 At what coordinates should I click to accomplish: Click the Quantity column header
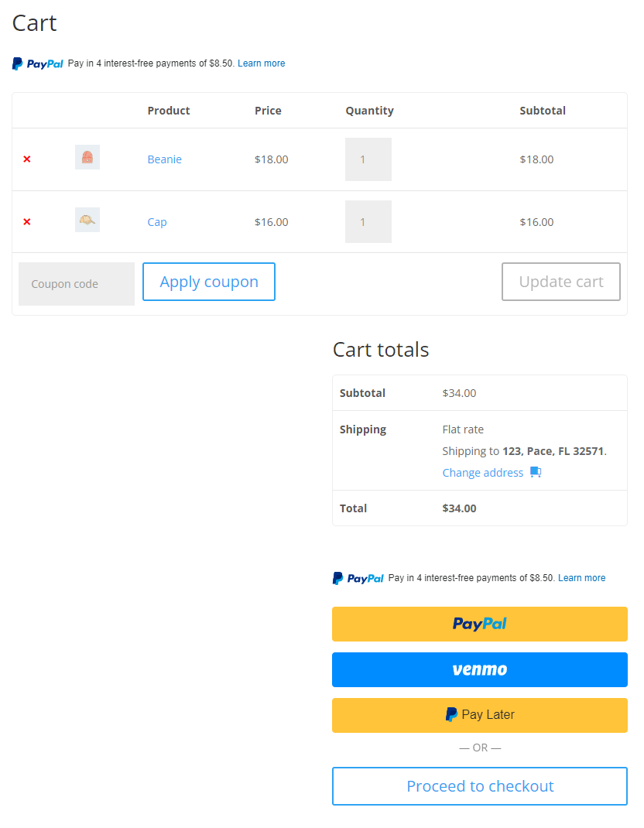tap(369, 111)
